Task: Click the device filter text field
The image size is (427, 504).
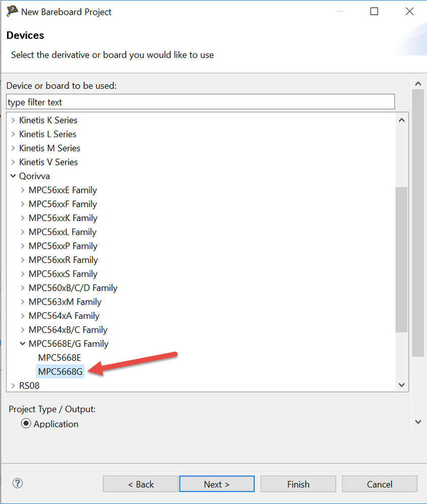Action: (200, 102)
